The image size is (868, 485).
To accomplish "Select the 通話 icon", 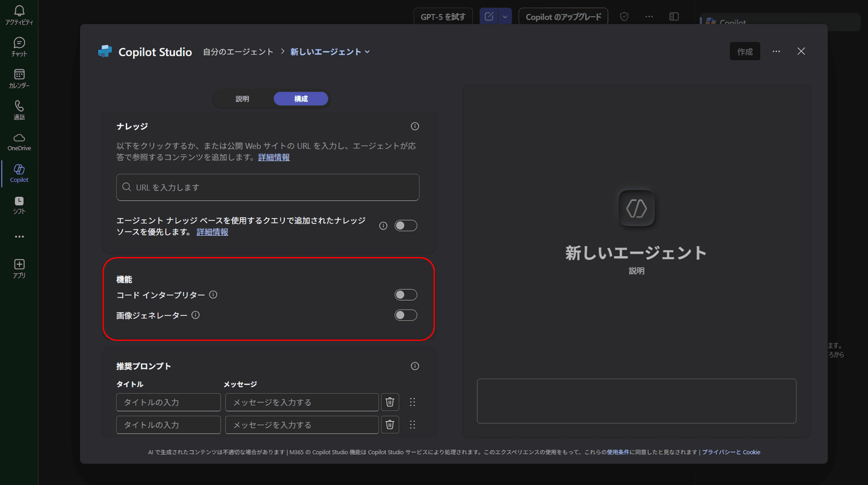I will click(19, 109).
